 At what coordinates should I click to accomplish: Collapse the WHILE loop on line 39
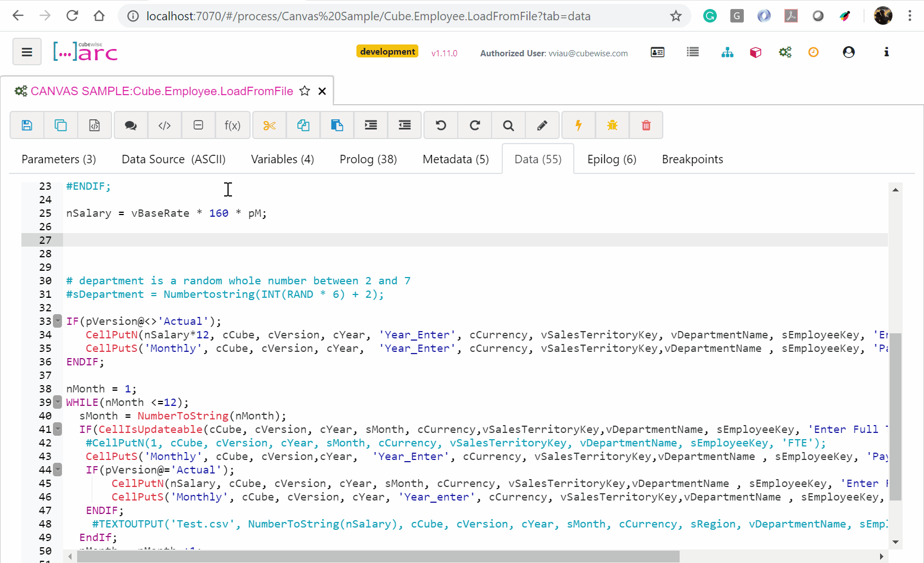click(x=57, y=403)
